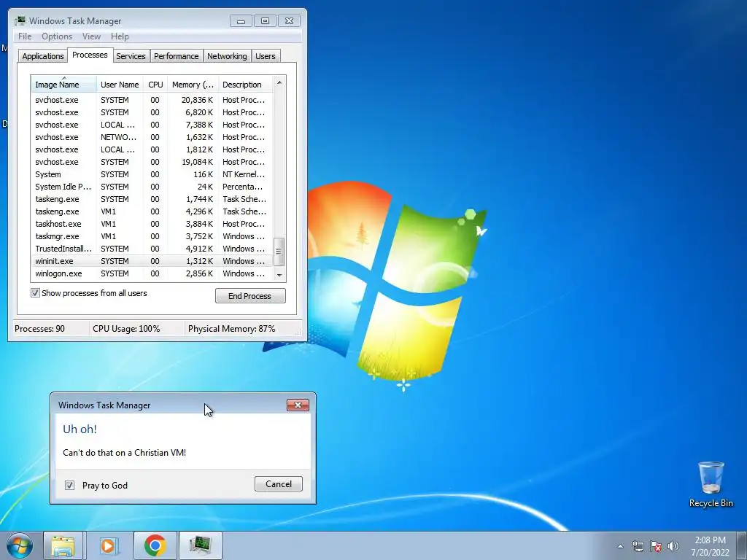Select the svchost.exe row using 7,388 K
Screen dimensions: 747x560
pos(152,125)
